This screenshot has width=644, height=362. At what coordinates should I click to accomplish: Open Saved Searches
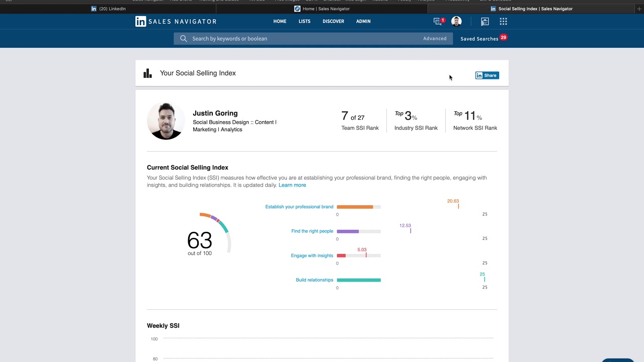(x=479, y=39)
